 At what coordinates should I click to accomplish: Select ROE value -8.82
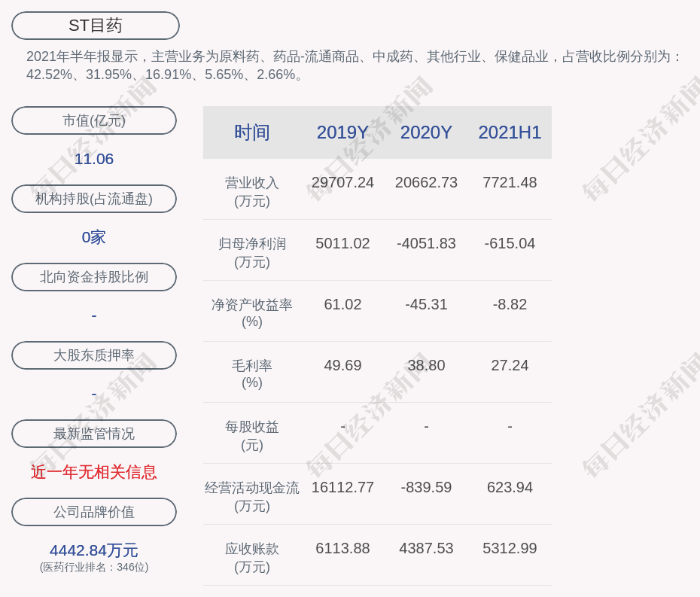point(510,305)
